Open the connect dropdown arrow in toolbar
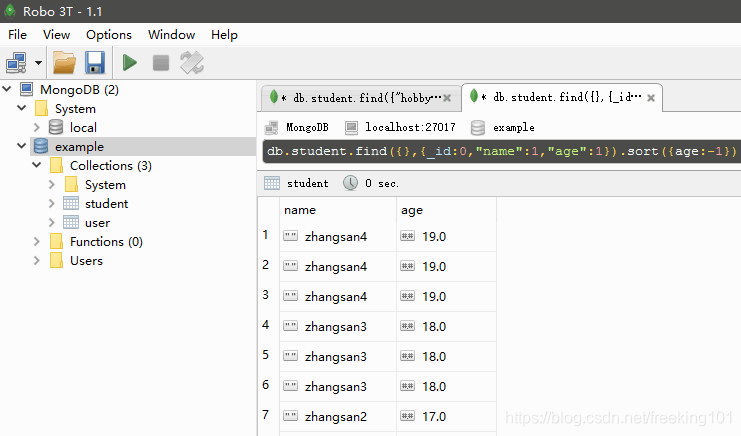 [x=38, y=63]
